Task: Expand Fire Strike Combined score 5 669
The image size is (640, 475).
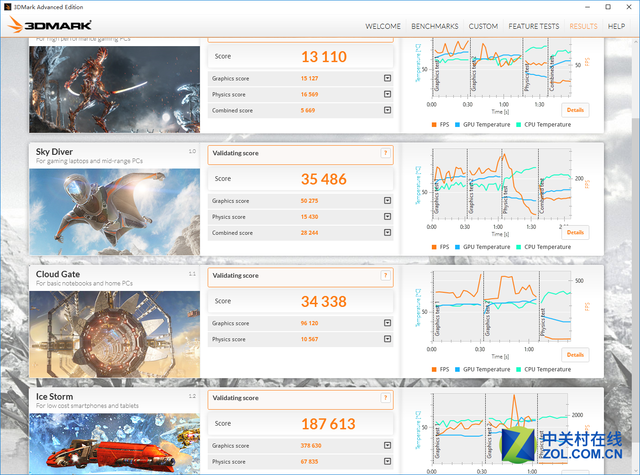Action: (x=387, y=110)
